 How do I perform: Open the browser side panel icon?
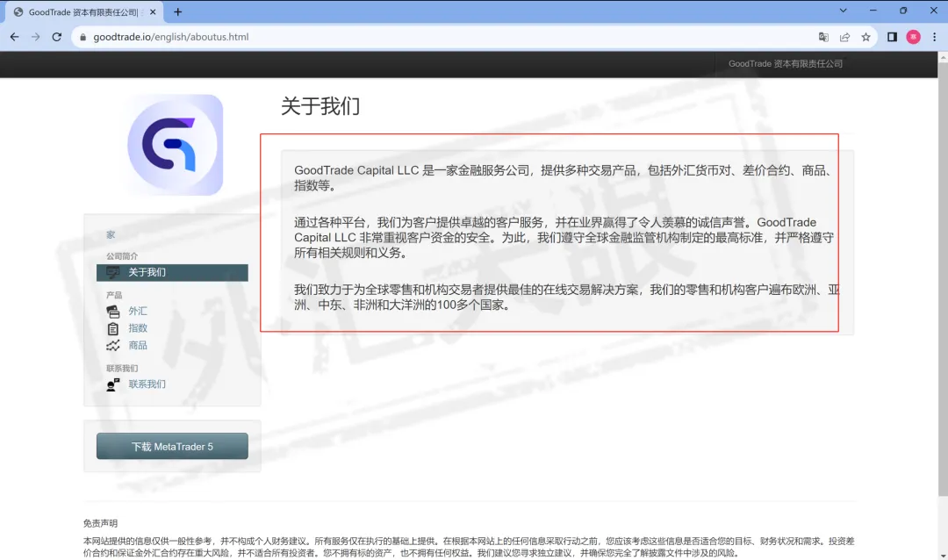tap(892, 37)
